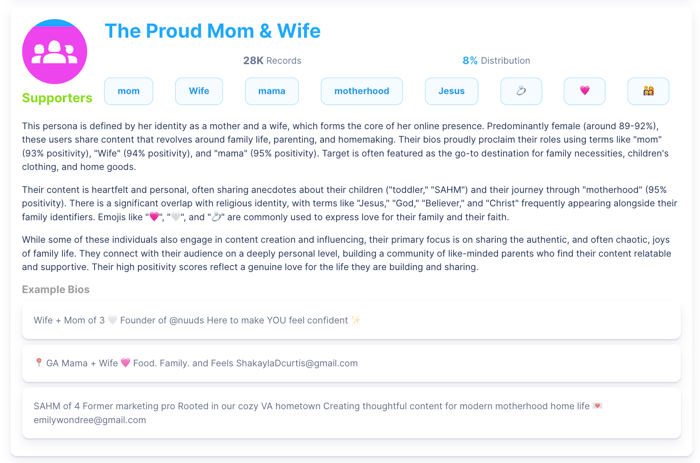Pick the 'motherhood' keyword tag
Image resolution: width=700 pixels, height=463 pixels.
point(362,91)
